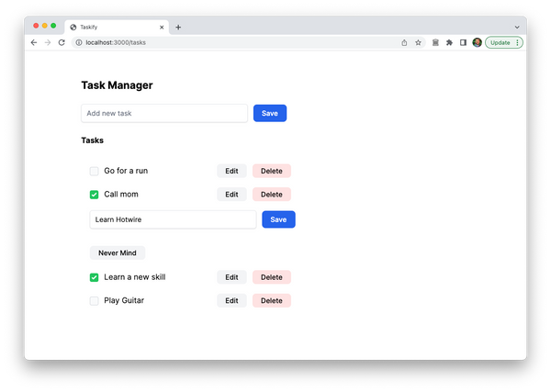Edit the Call mom task
The width and height of the screenshot is (551, 392).
[x=231, y=195]
